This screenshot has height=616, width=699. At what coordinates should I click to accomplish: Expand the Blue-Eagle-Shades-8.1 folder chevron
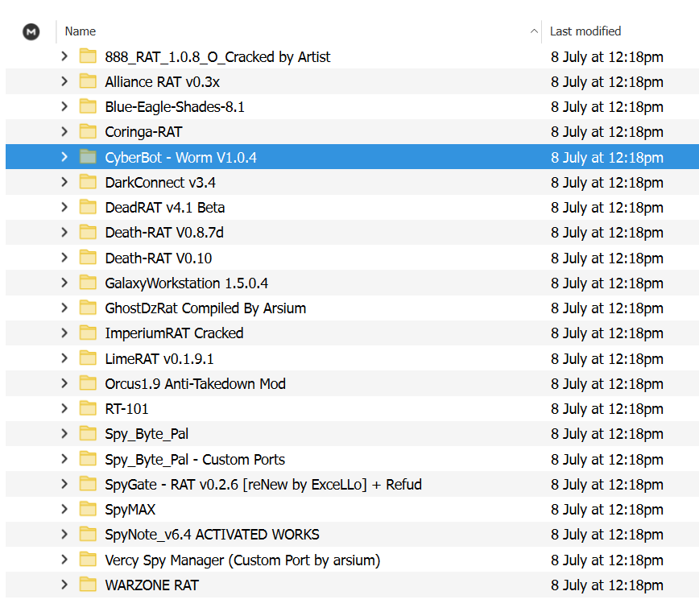[x=64, y=106]
